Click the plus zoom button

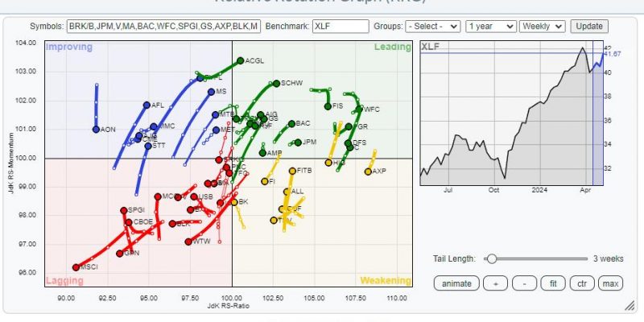coord(495,283)
